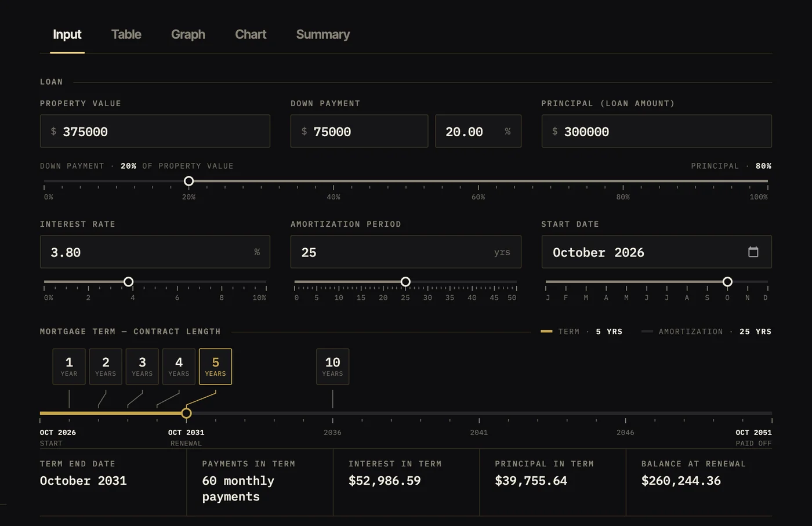
Task: Open the Graph tab
Action: click(x=188, y=34)
